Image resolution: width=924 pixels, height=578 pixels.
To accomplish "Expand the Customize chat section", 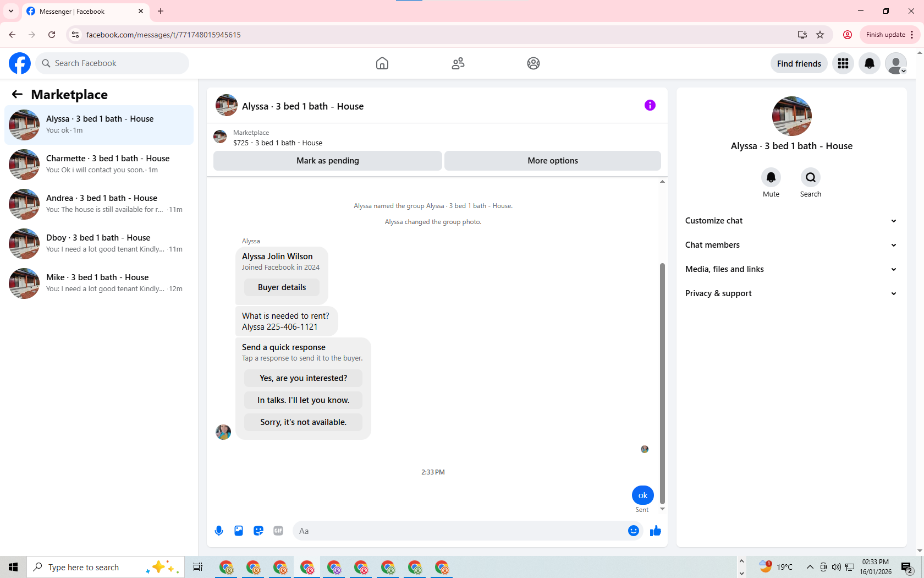I will point(791,221).
